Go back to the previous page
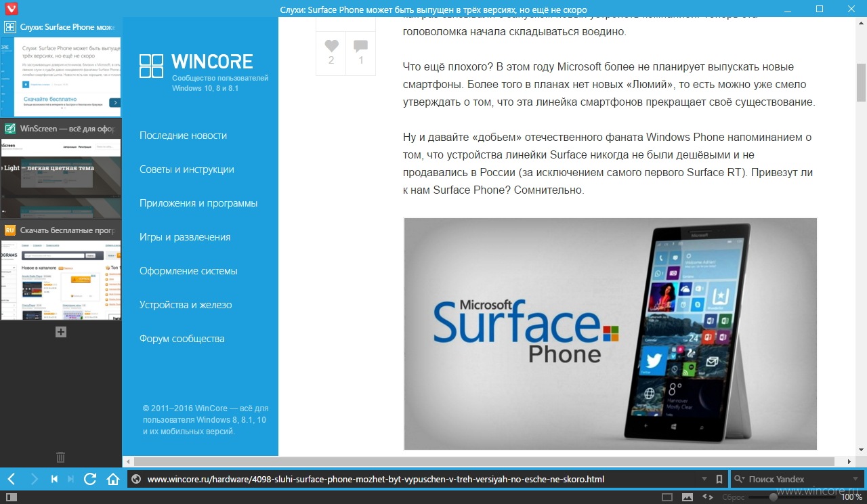Image resolution: width=867 pixels, height=504 pixels. (11, 479)
